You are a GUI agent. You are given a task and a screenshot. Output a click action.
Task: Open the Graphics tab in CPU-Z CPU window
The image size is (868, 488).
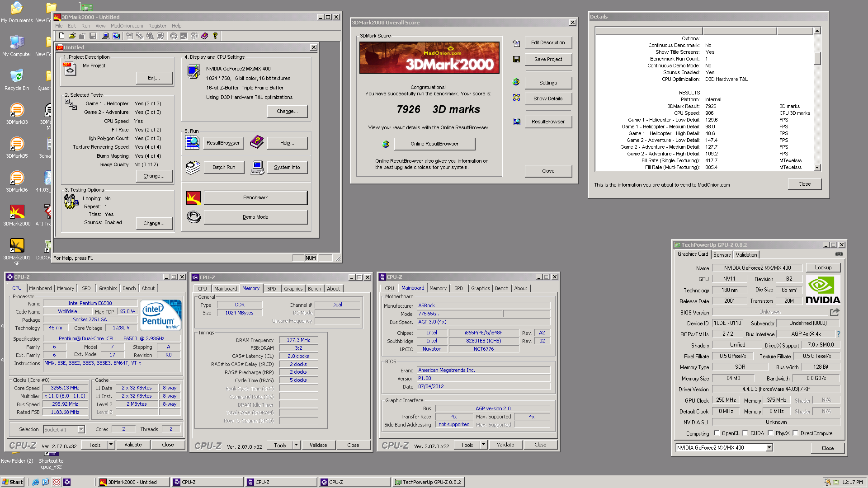(x=108, y=288)
